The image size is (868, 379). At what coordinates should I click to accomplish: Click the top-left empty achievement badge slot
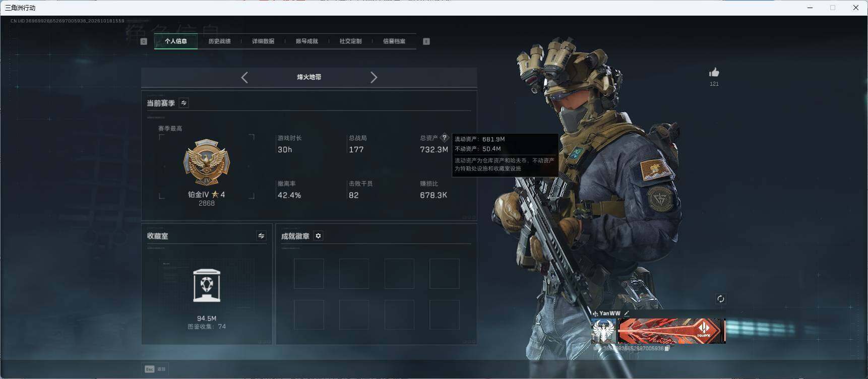coord(309,274)
